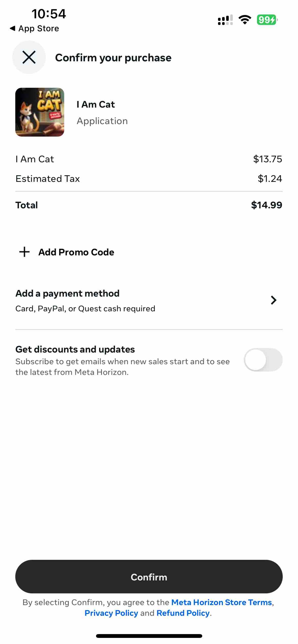
Task: Open the Privacy Policy link
Action: pos(111,613)
